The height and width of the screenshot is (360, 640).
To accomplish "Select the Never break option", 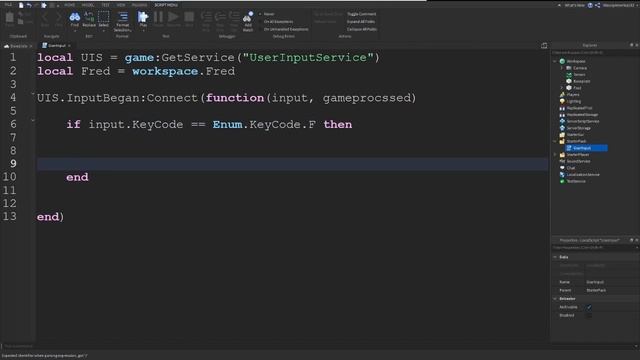I will click(x=267, y=14).
